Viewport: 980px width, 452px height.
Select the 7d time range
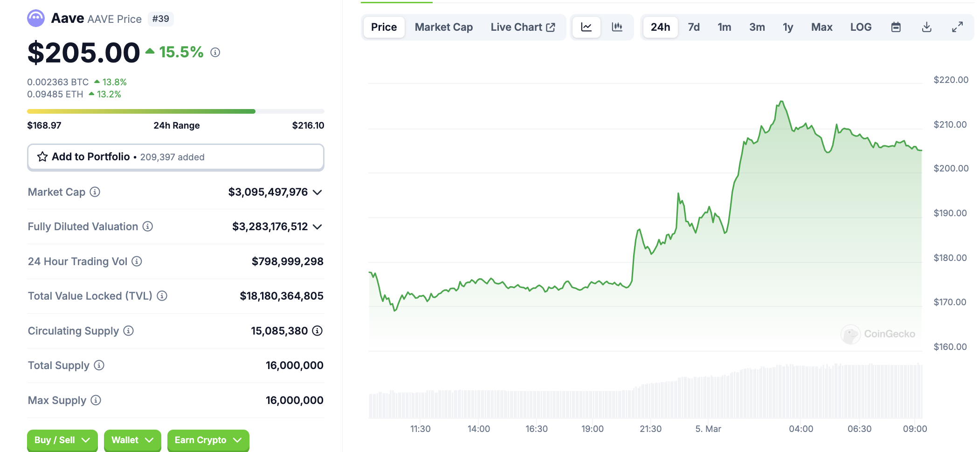click(694, 27)
